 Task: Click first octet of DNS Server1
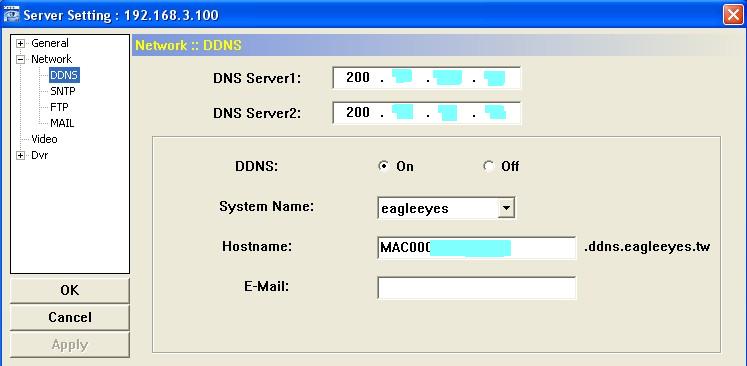coord(358,78)
